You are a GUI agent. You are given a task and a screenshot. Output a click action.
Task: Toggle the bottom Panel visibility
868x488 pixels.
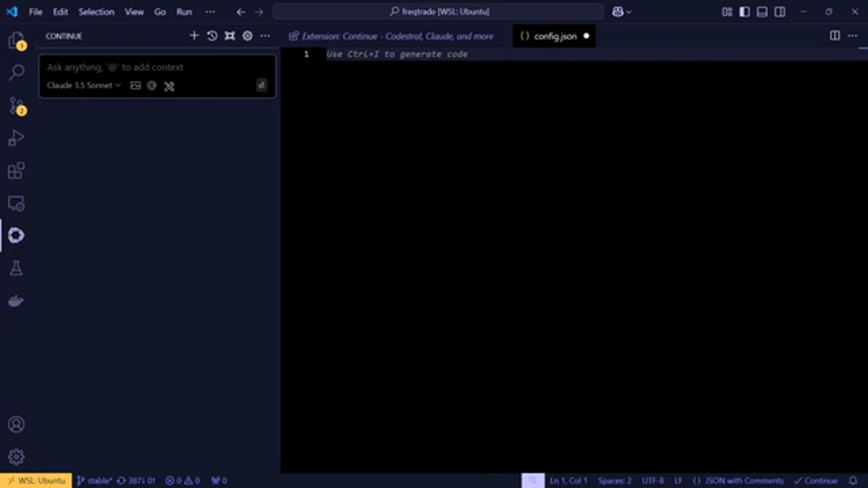pyautogui.click(x=762, y=12)
